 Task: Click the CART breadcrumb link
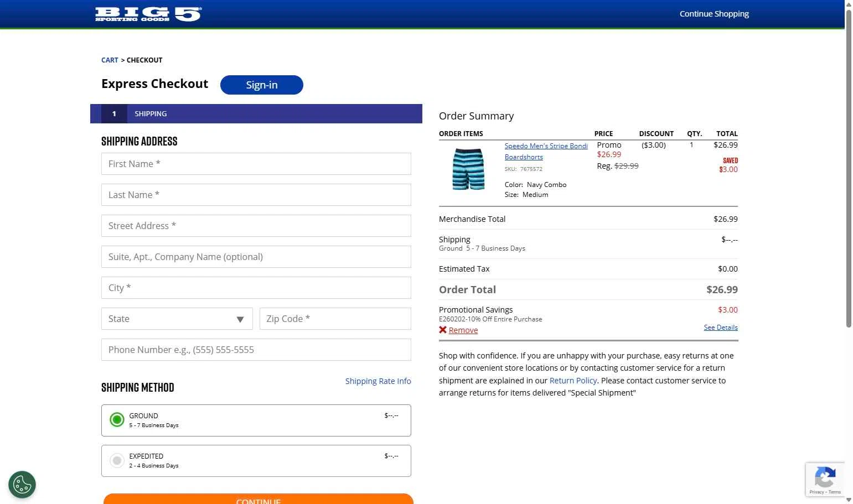pyautogui.click(x=110, y=60)
